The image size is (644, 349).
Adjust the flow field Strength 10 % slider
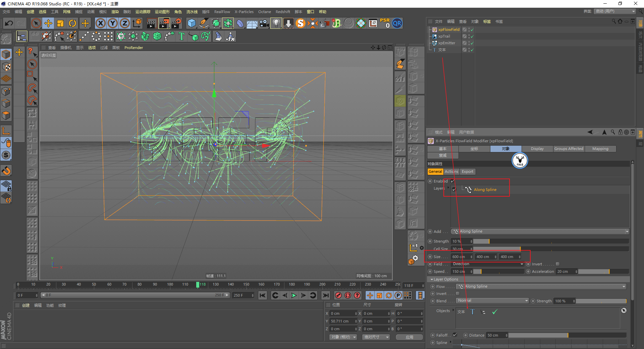(x=551, y=241)
